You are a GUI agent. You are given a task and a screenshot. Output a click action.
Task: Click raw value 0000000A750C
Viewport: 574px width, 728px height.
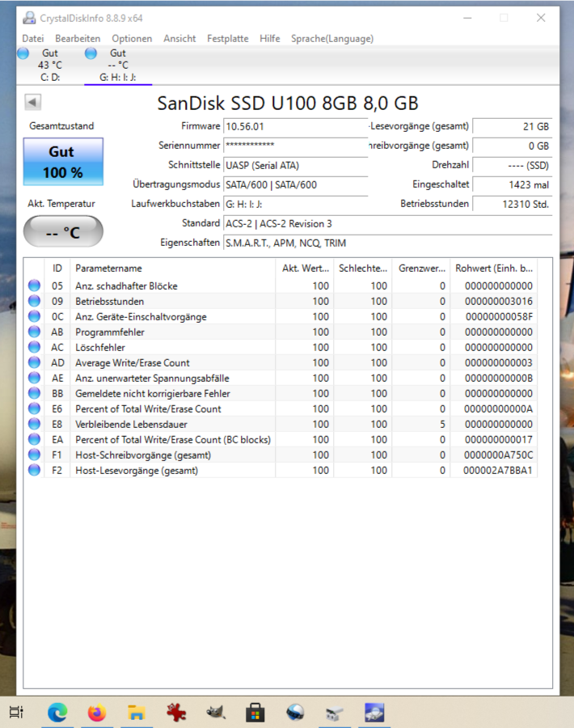tap(498, 455)
